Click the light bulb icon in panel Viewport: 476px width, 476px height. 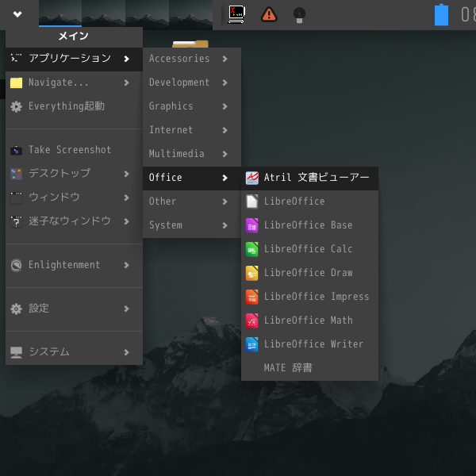pyautogui.click(x=299, y=13)
